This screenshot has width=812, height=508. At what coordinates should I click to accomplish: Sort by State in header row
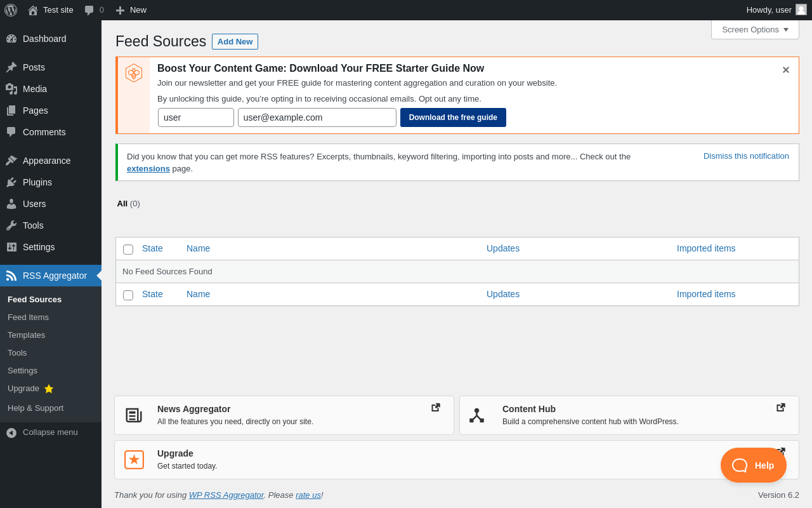coord(152,248)
